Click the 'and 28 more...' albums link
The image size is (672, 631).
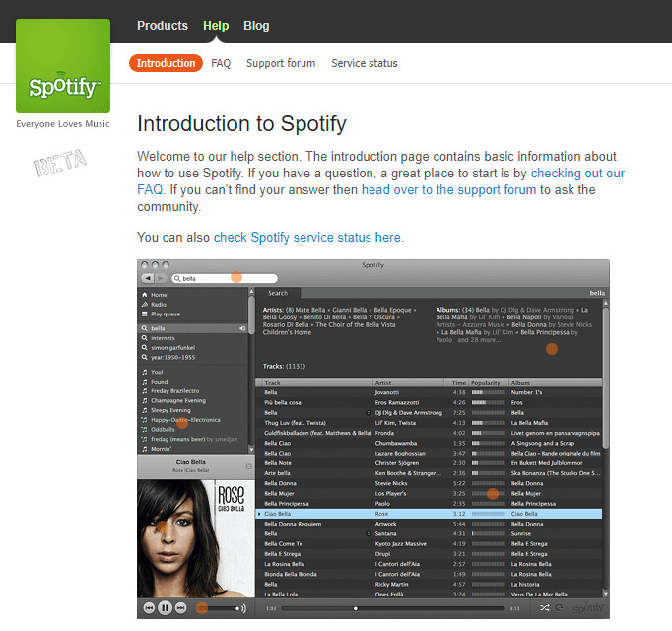tap(479, 340)
